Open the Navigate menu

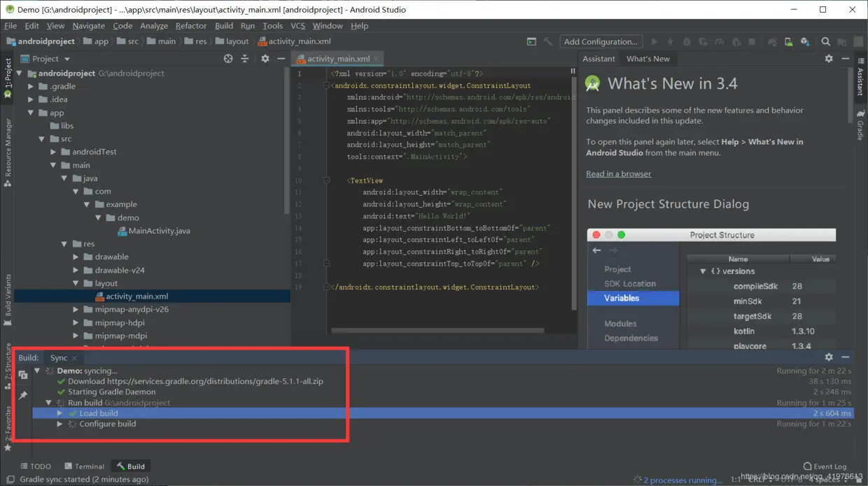point(89,26)
